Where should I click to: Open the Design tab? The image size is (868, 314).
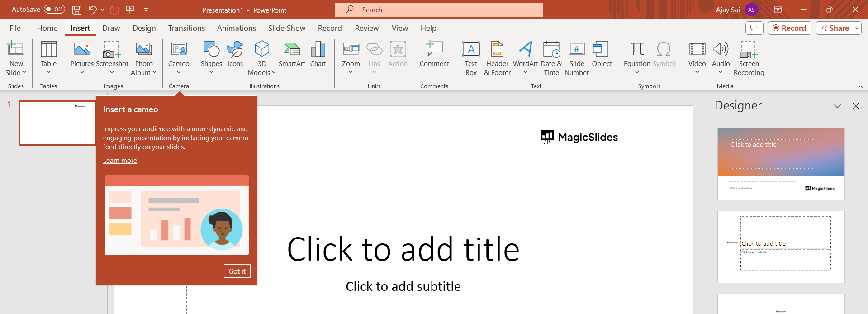(144, 28)
